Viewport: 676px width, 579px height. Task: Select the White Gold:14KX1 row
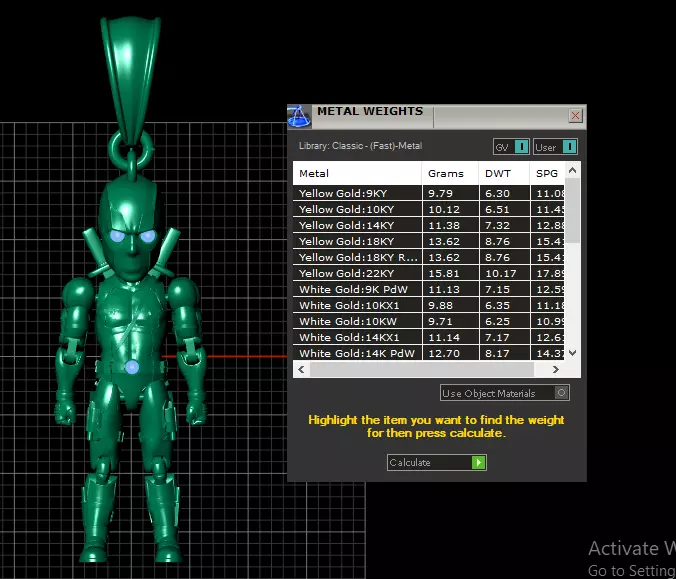(429, 337)
